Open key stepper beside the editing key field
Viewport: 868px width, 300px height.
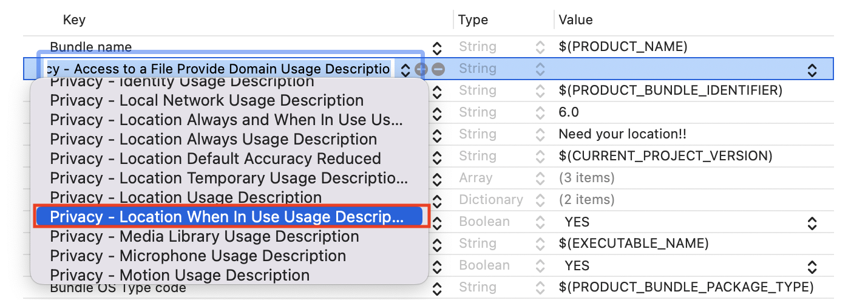pos(405,69)
